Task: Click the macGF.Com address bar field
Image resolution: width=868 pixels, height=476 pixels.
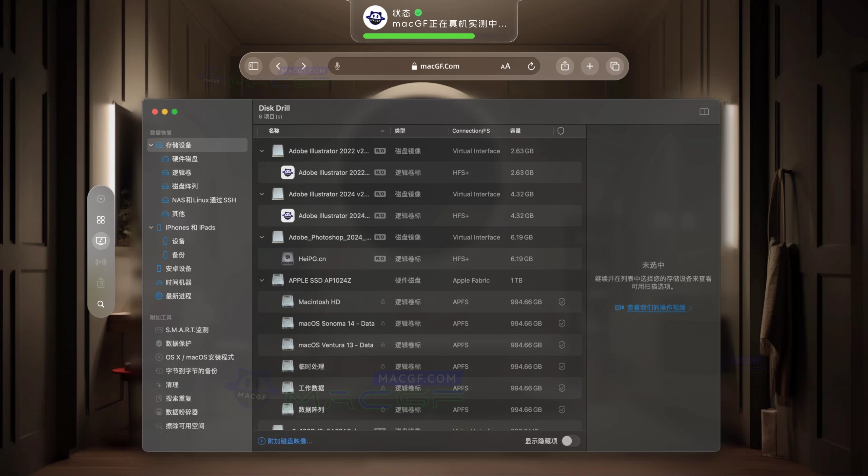Action: (x=438, y=66)
